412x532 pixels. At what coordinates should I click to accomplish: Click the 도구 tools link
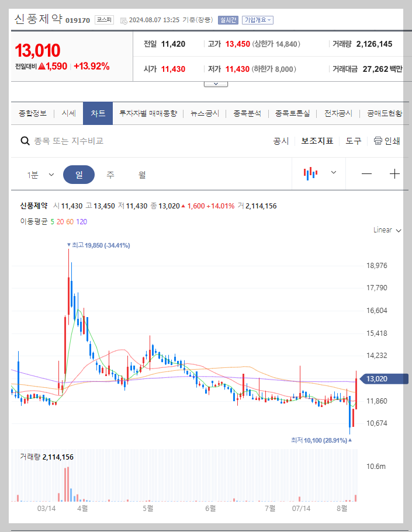[353, 141]
